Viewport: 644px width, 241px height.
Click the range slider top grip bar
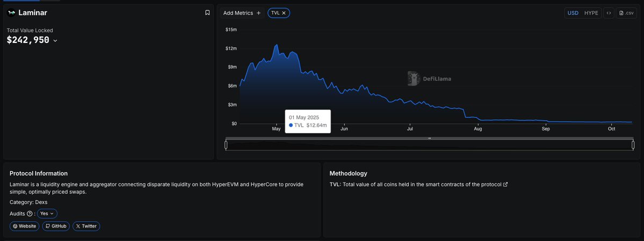point(430,138)
